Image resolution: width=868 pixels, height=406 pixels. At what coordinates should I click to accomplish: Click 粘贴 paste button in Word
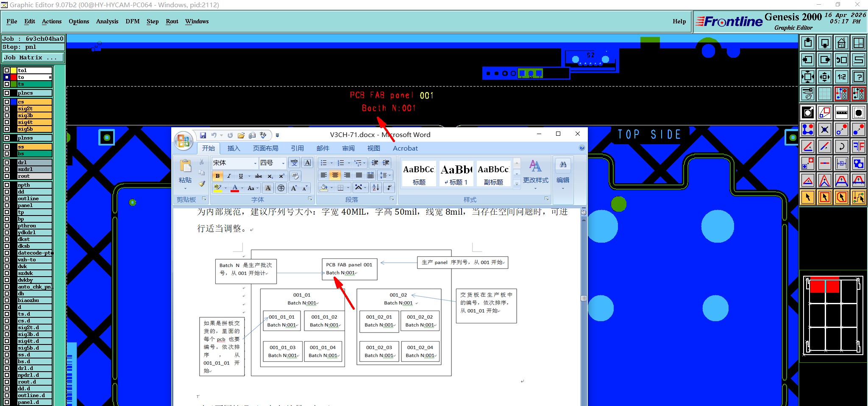(x=185, y=175)
